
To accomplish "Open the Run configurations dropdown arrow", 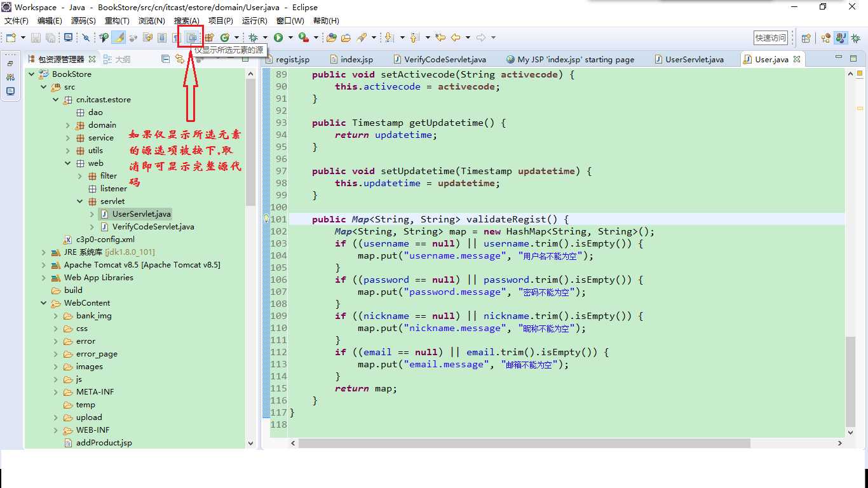I will (x=290, y=37).
